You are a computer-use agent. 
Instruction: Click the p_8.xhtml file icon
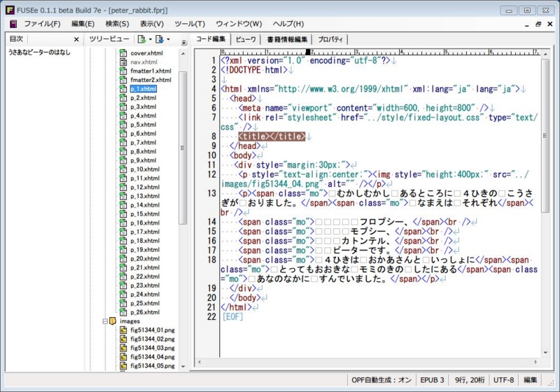(x=123, y=151)
